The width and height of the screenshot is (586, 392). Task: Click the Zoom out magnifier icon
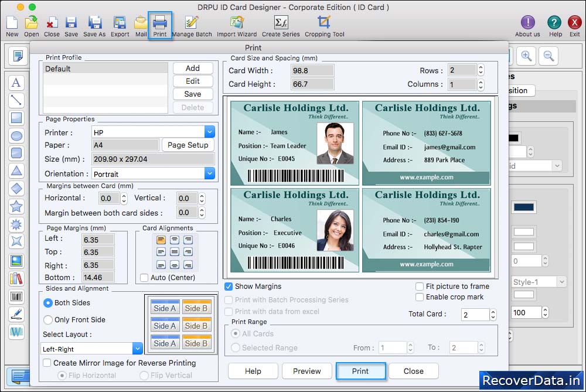[x=548, y=56]
